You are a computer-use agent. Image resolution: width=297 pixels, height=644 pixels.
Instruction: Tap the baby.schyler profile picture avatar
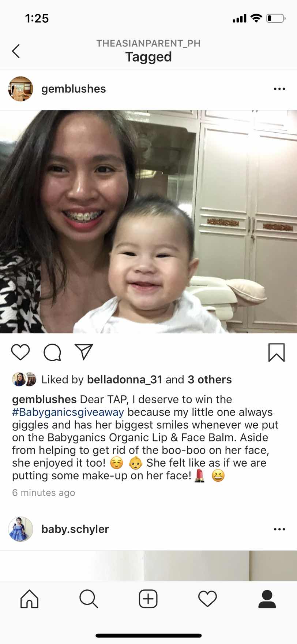tap(20, 529)
